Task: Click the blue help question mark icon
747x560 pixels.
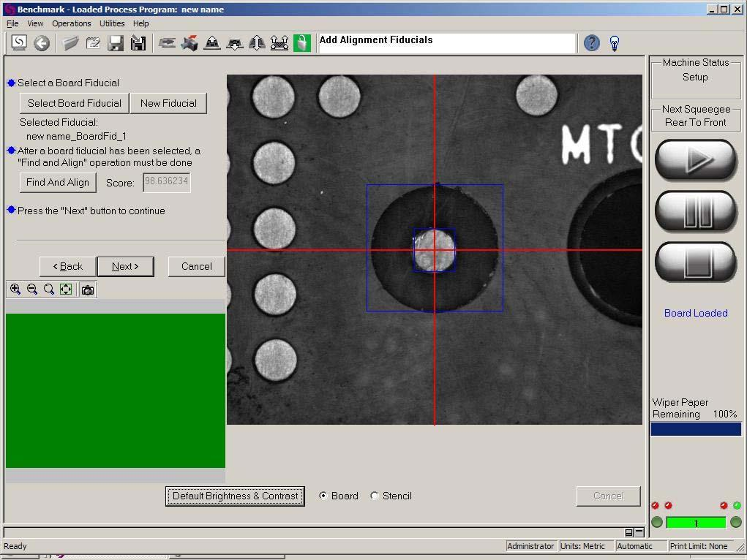Action: point(592,43)
